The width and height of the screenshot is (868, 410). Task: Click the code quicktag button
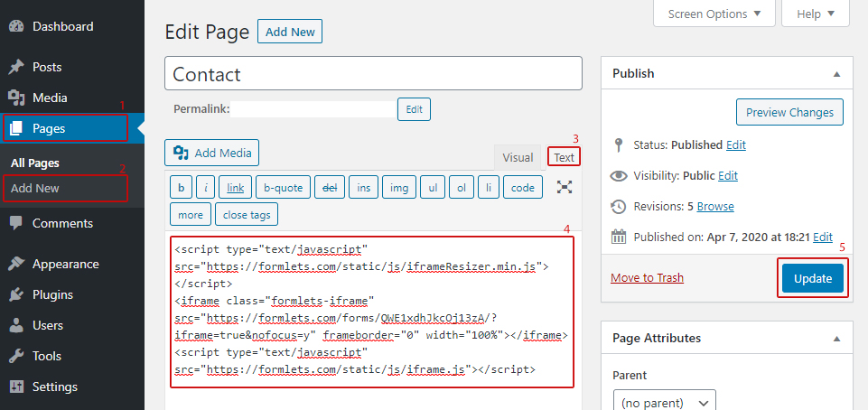coord(523,188)
